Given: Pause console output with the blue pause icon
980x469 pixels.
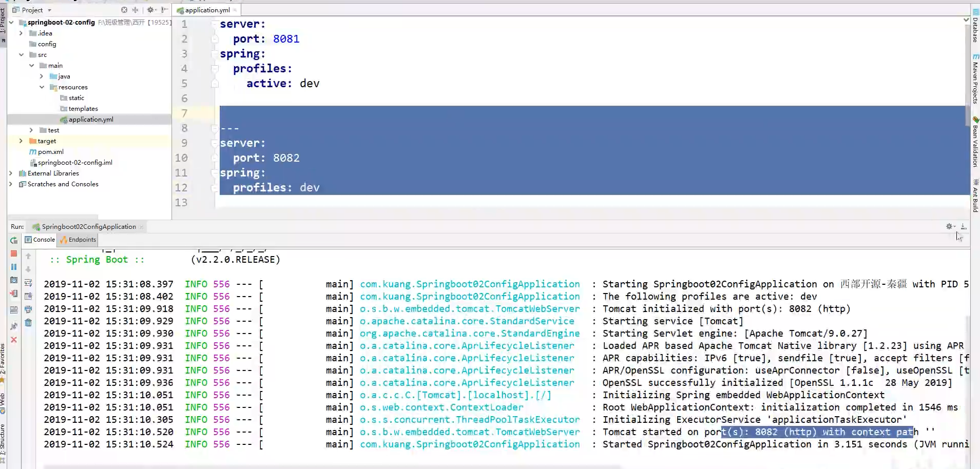Looking at the screenshot, I should [14, 267].
